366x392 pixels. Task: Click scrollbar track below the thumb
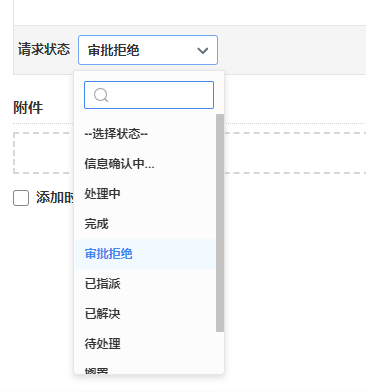tap(220, 352)
